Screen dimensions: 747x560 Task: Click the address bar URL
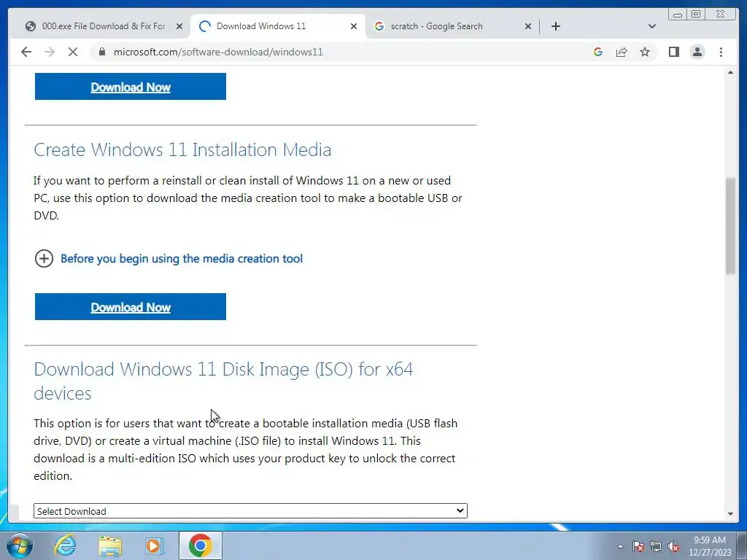pyautogui.click(x=218, y=52)
